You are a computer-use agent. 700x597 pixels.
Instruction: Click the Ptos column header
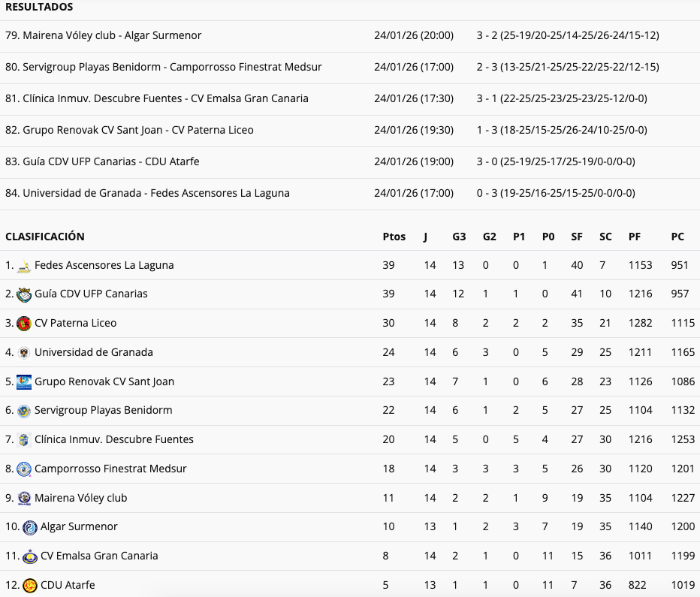pyautogui.click(x=394, y=237)
